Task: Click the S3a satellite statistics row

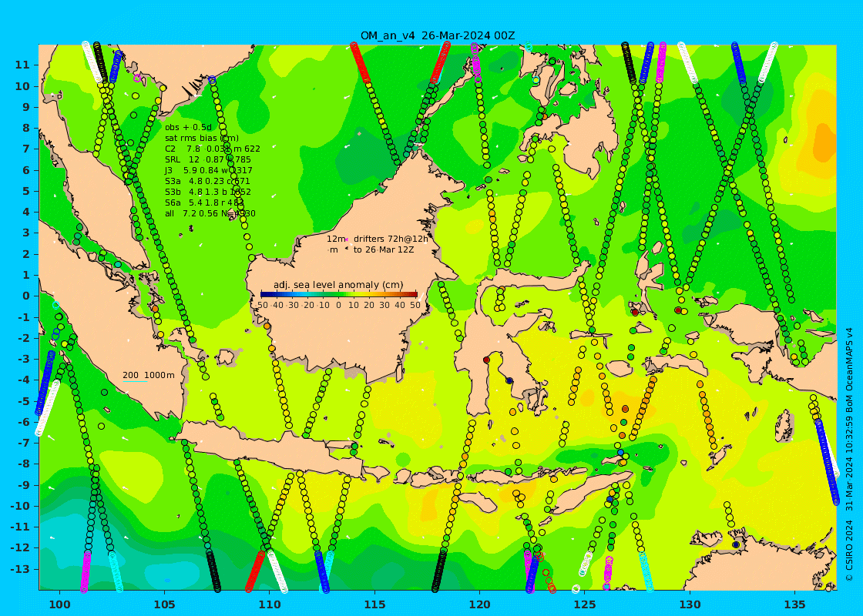Action: click(207, 181)
